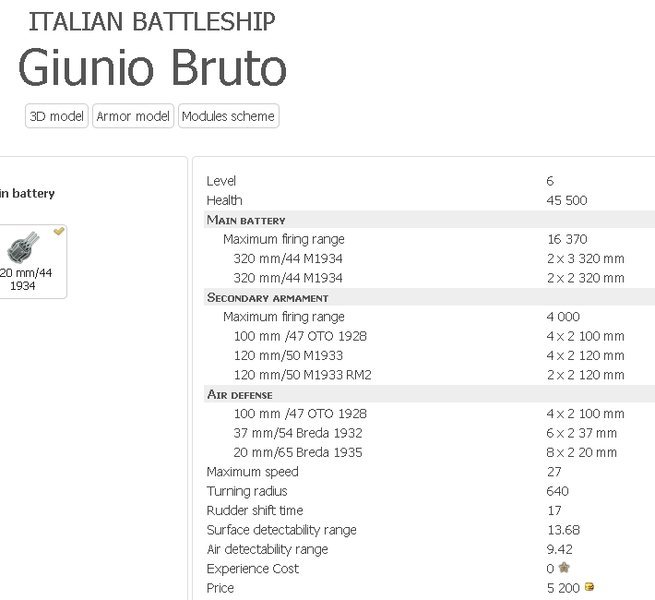Click the Experience Cost star icon

564,568
